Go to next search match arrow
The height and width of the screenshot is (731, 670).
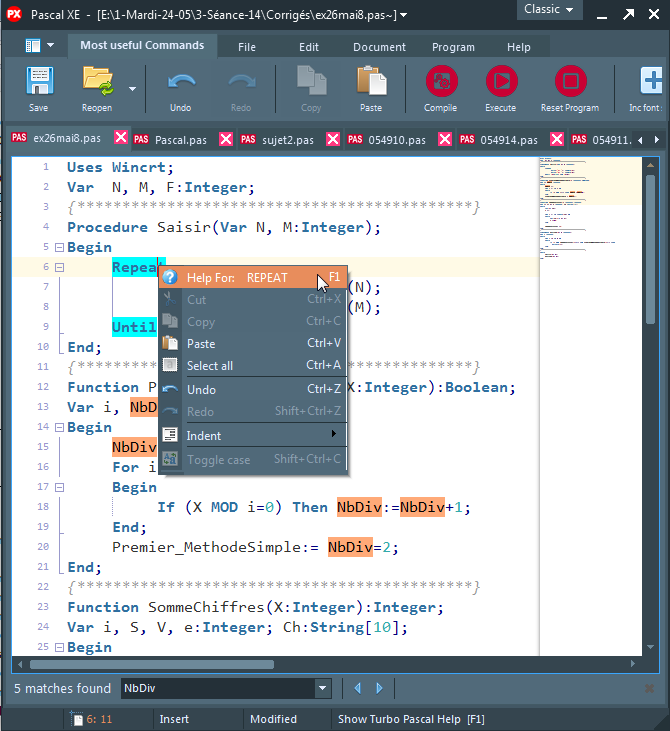(379, 688)
